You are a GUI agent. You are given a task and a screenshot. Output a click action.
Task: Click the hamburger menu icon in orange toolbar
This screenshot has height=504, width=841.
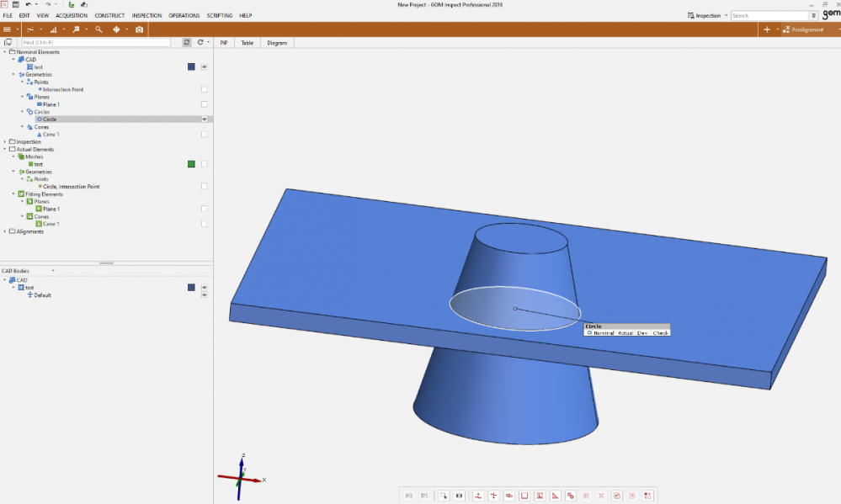click(x=8, y=29)
